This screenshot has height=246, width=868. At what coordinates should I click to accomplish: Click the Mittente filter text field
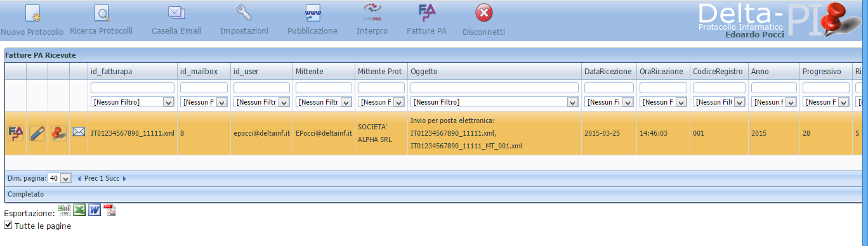pos(324,87)
